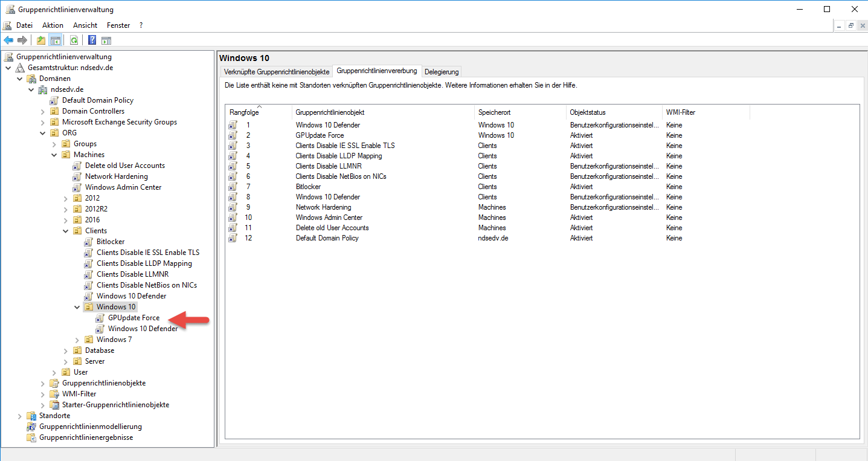Sort list by Speicherort column header

[x=494, y=112]
